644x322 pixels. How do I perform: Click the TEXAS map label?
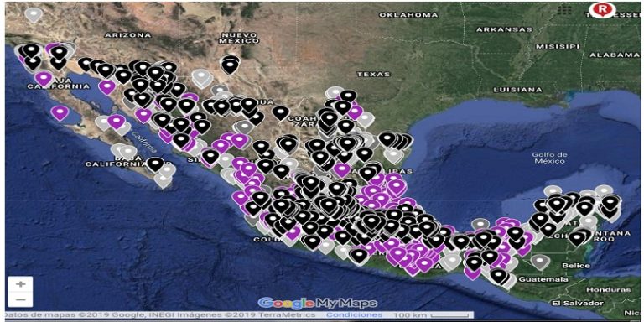pyautogui.click(x=373, y=75)
